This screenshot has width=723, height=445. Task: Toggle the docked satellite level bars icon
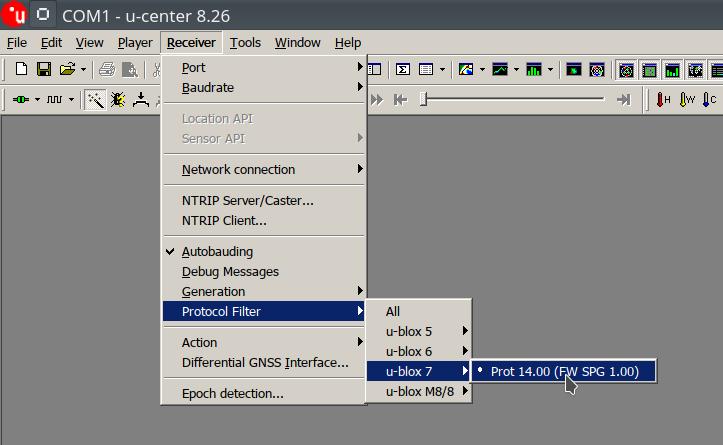click(672, 70)
